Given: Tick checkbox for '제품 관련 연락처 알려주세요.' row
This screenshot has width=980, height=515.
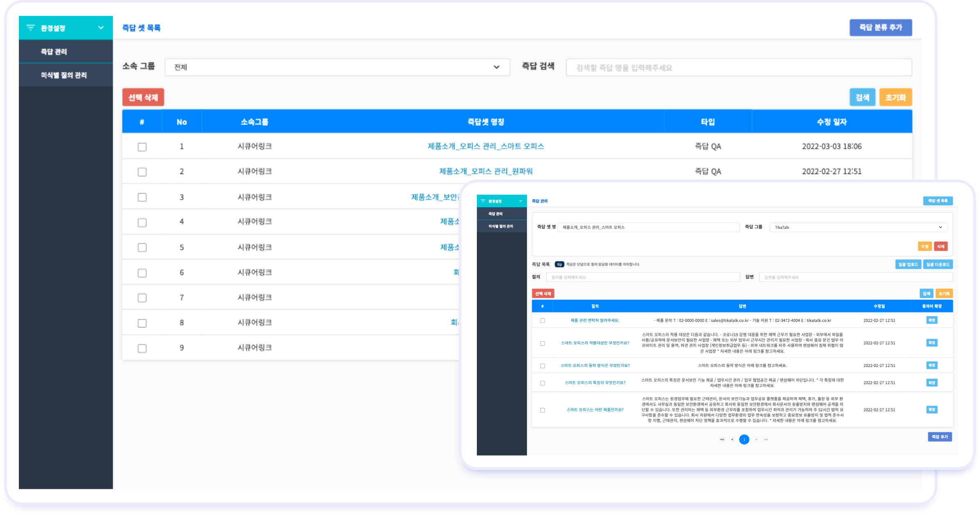Looking at the screenshot, I should (x=543, y=321).
